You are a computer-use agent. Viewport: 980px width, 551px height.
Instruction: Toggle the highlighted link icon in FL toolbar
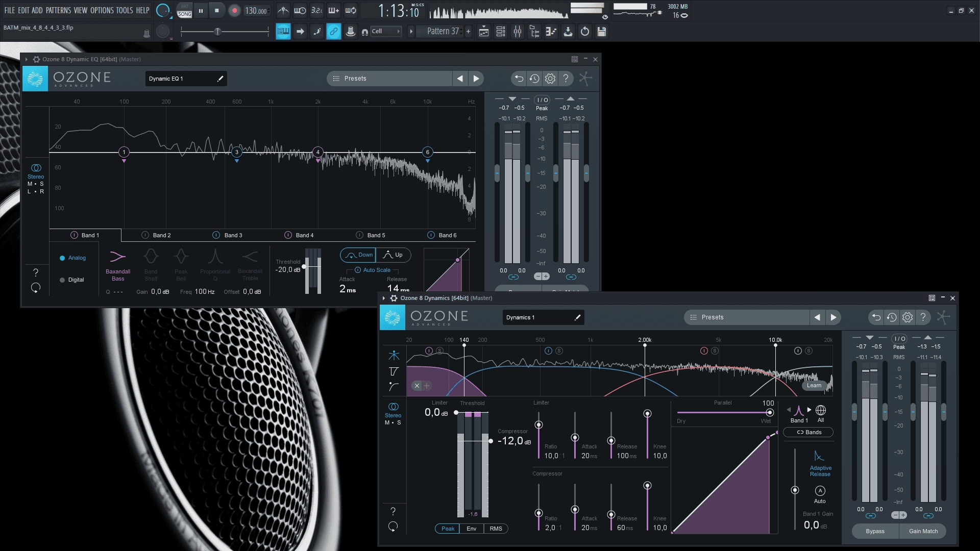pyautogui.click(x=334, y=32)
